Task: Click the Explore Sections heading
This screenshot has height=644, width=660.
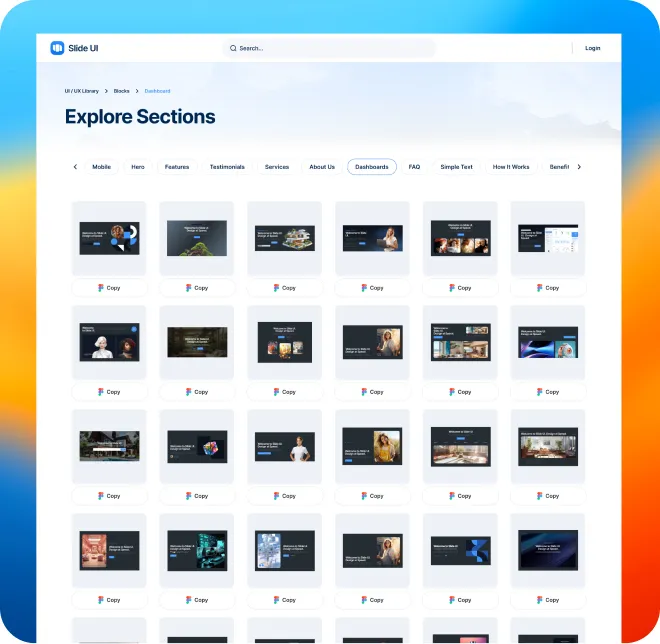Action: click(140, 117)
